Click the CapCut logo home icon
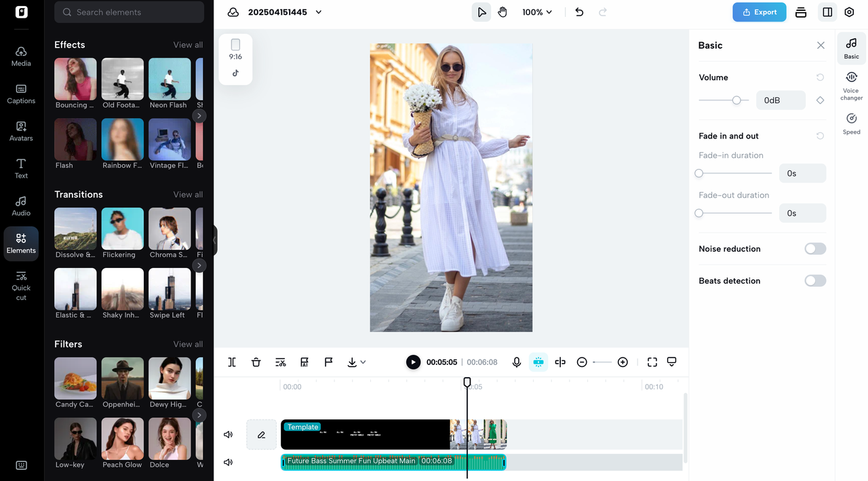This screenshot has height=481, width=868. tap(22, 12)
